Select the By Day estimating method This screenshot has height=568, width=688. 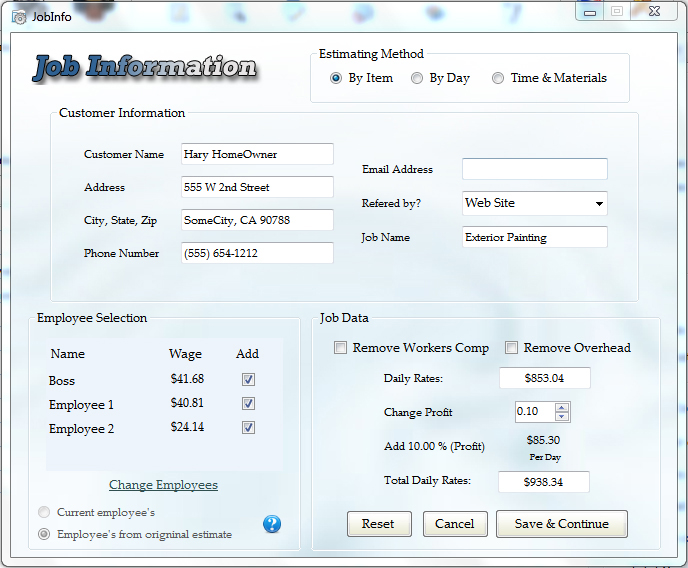pyautogui.click(x=417, y=78)
